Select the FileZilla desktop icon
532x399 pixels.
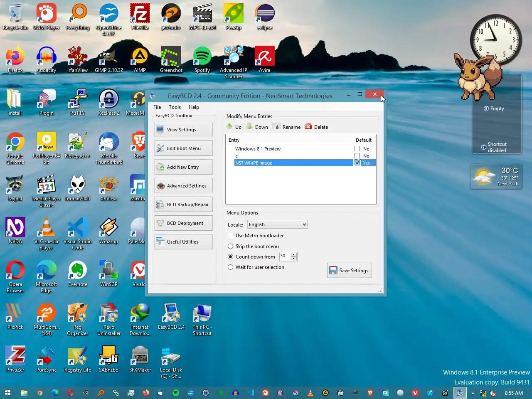(x=140, y=17)
